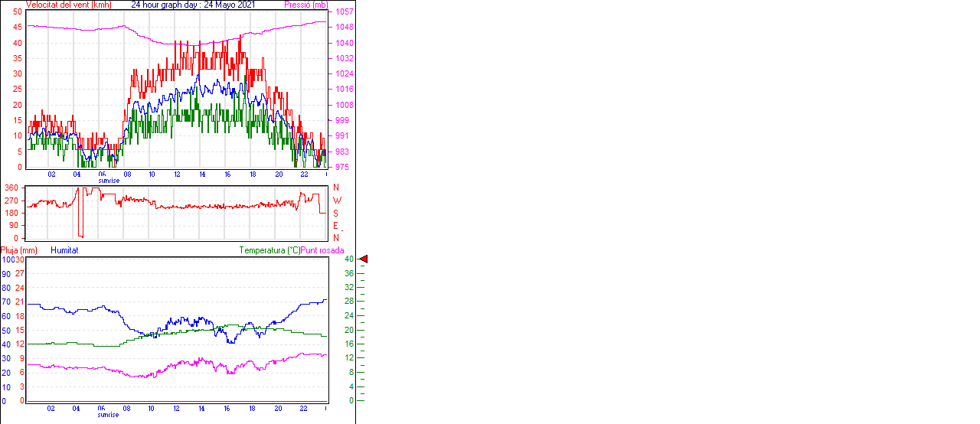
Task: Click the 975 pressure scale value
Action: coord(344,167)
